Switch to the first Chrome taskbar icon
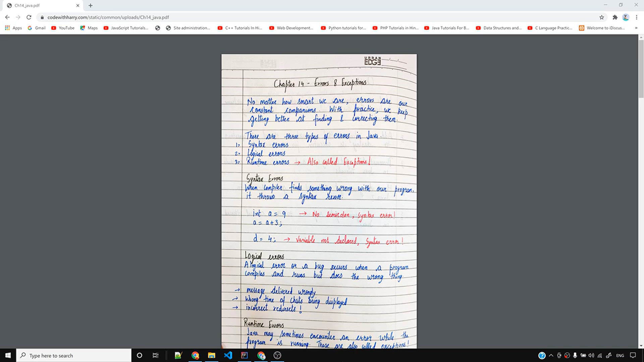Viewport: 644px width, 362px height. [195, 355]
